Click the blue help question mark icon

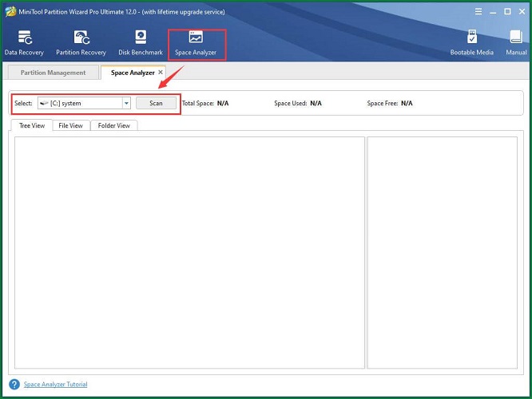click(x=14, y=384)
